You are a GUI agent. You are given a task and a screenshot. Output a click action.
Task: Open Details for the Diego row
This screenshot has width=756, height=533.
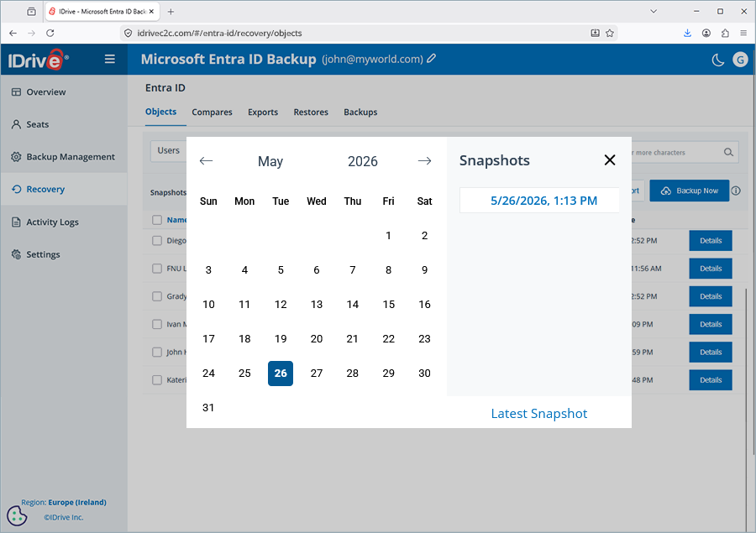point(710,240)
